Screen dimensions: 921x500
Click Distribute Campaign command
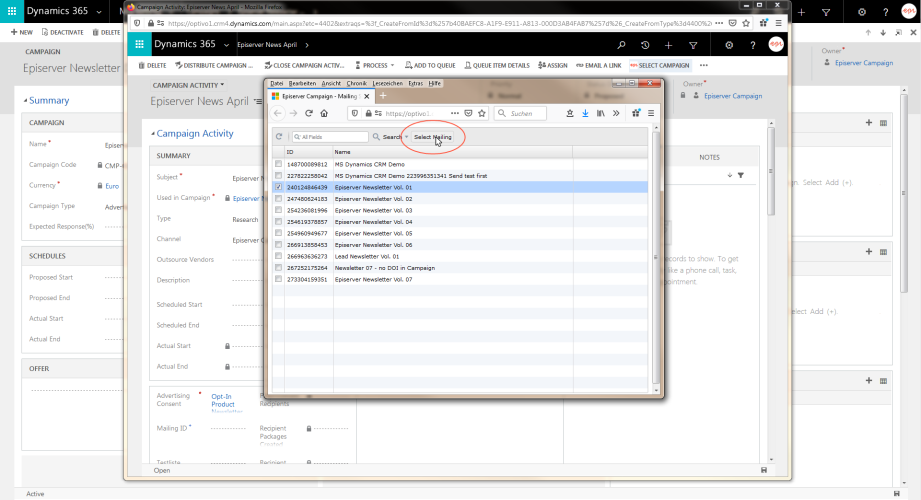point(214,65)
